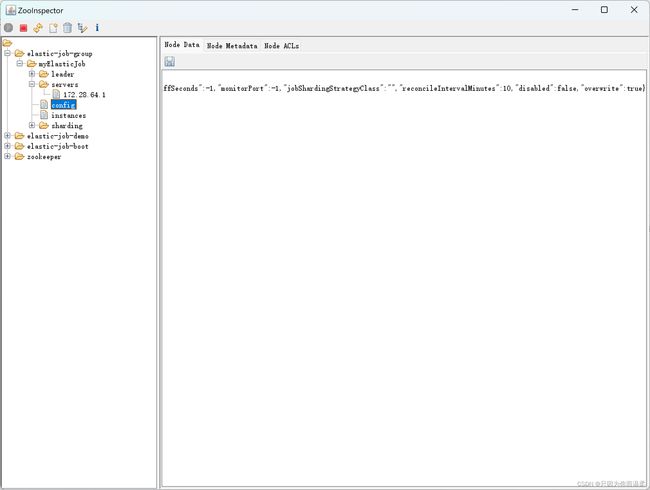
Task: Collapse the myElasticJob node
Action: point(19,64)
